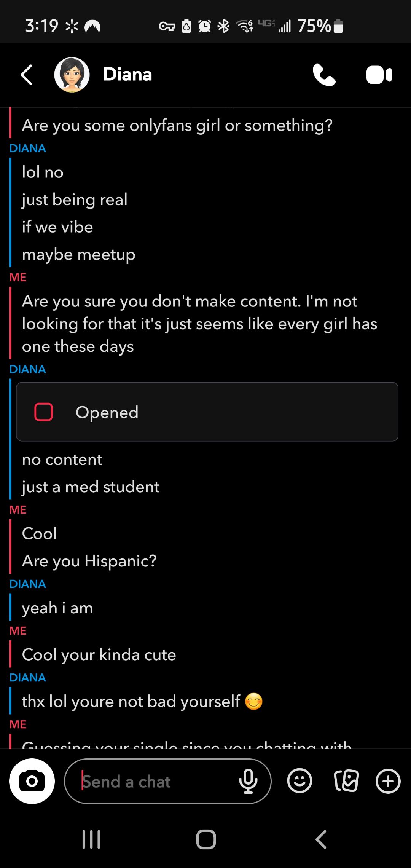Tap the "maybe meetup" message
This screenshot has width=411, height=868.
point(79,255)
